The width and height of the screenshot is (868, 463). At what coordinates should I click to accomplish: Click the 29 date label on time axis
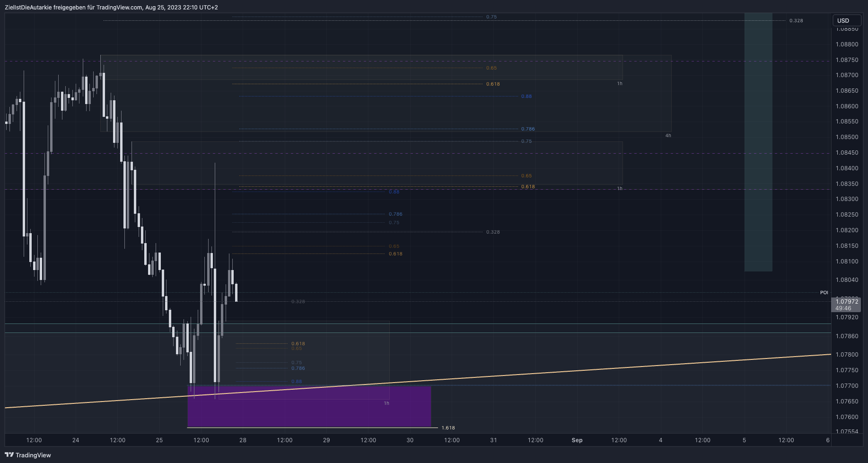click(x=326, y=440)
